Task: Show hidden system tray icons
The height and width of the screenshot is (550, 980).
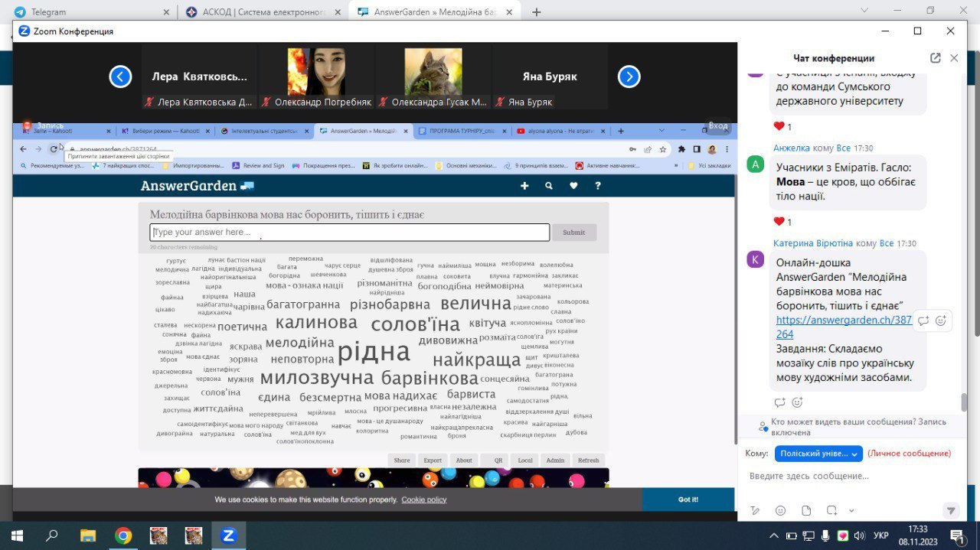Action: tap(774, 535)
